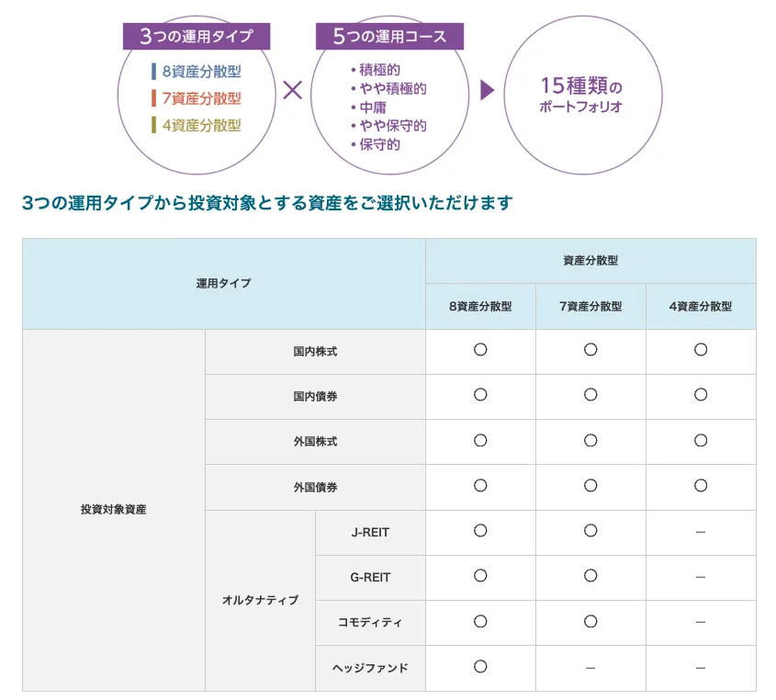
Task: Click the 'やや保守的' course bullet
Action: point(388,126)
